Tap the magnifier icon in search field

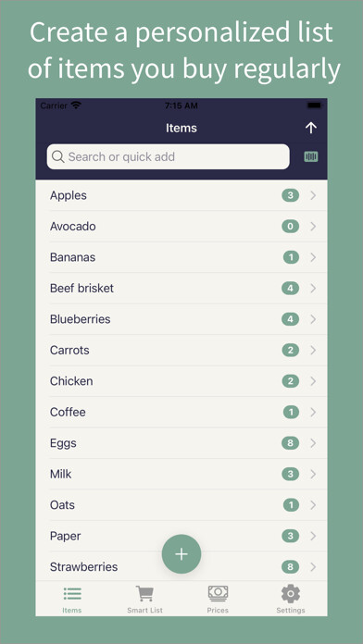point(58,156)
